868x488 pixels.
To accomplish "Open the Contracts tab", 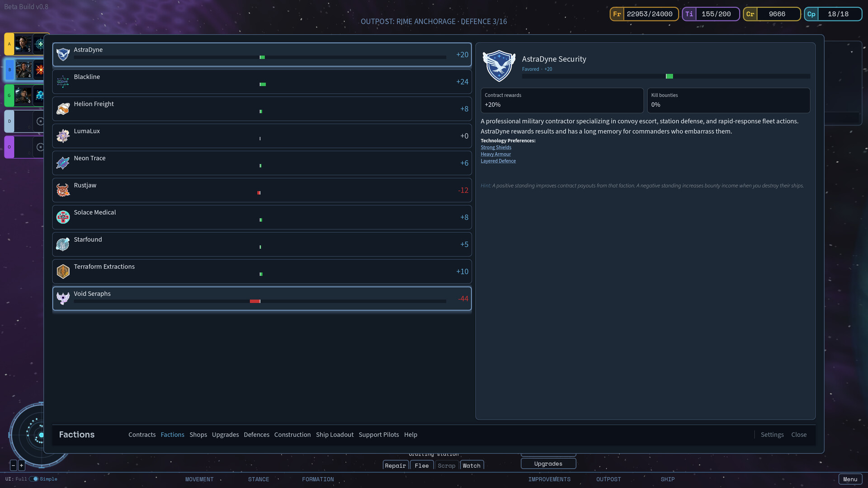I will tap(142, 435).
